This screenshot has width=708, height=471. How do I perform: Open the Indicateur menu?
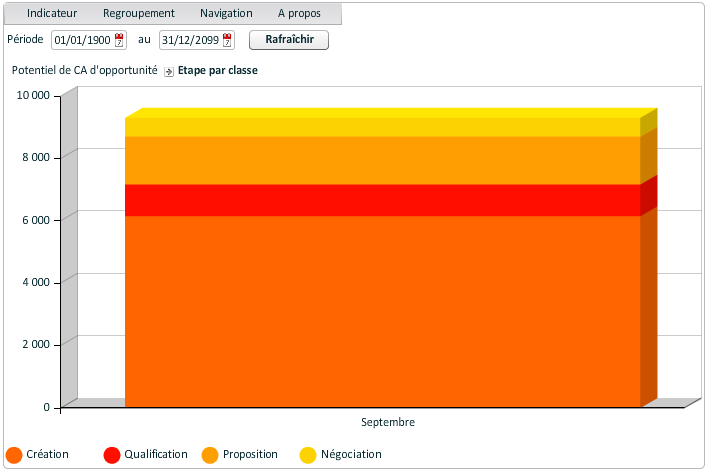(x=52, y=14)
